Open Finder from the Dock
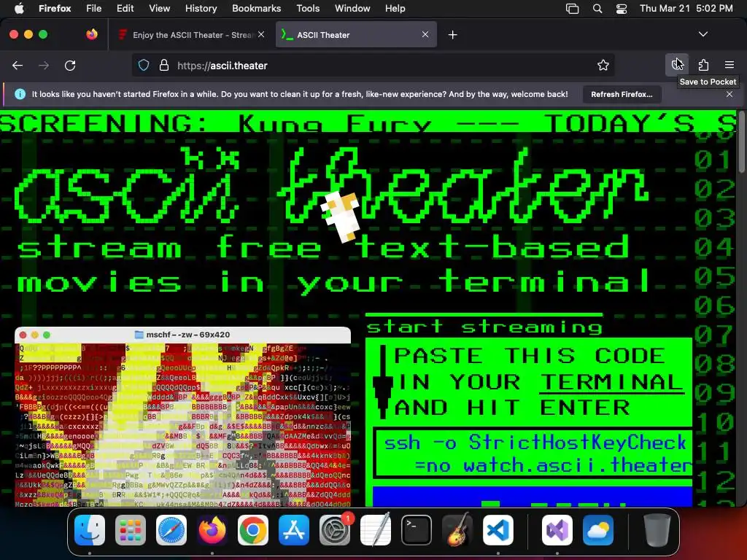 [90, 530]
